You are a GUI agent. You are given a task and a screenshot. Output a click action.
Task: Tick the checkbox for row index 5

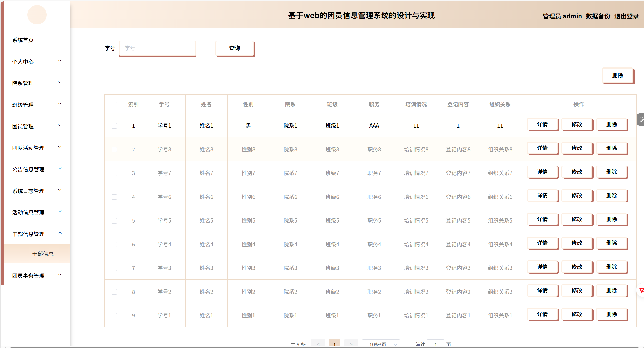point(114,221)
